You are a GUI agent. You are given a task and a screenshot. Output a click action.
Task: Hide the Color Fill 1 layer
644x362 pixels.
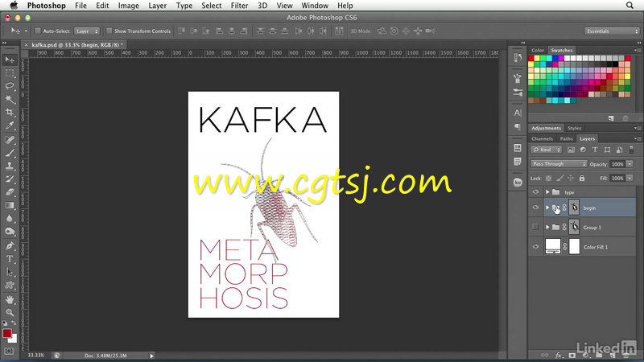point(535,247)
